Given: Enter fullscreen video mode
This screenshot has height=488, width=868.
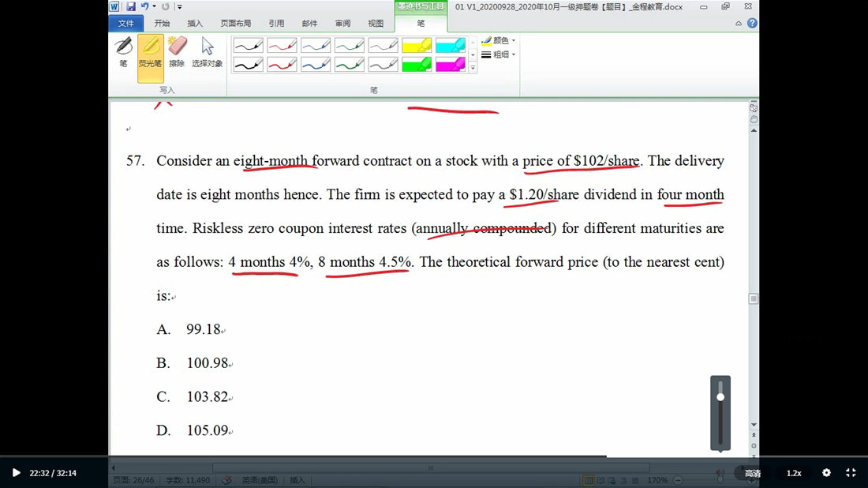Looking at the screenshot, I should [851, 472].
